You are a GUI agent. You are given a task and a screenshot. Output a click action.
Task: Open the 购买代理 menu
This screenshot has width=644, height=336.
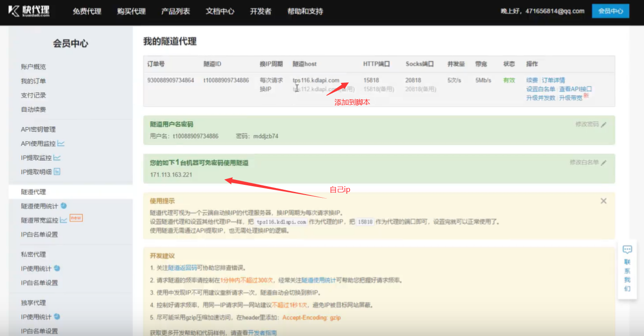tap(131, 11)
